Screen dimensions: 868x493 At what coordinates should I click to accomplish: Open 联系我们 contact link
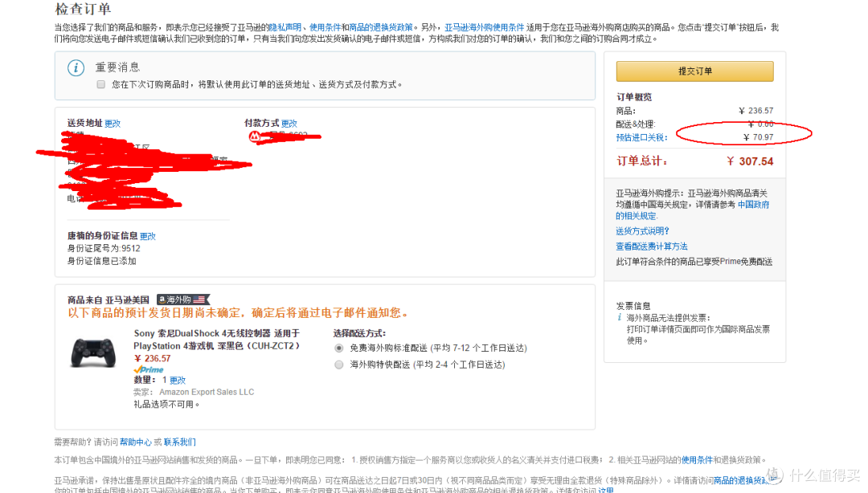[x=179, y=442]
